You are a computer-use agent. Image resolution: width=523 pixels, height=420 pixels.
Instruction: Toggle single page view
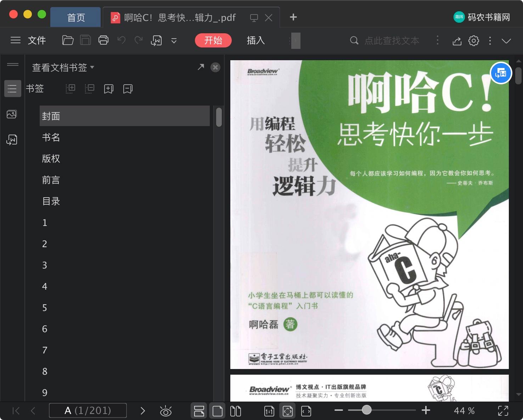pos(217,411)
